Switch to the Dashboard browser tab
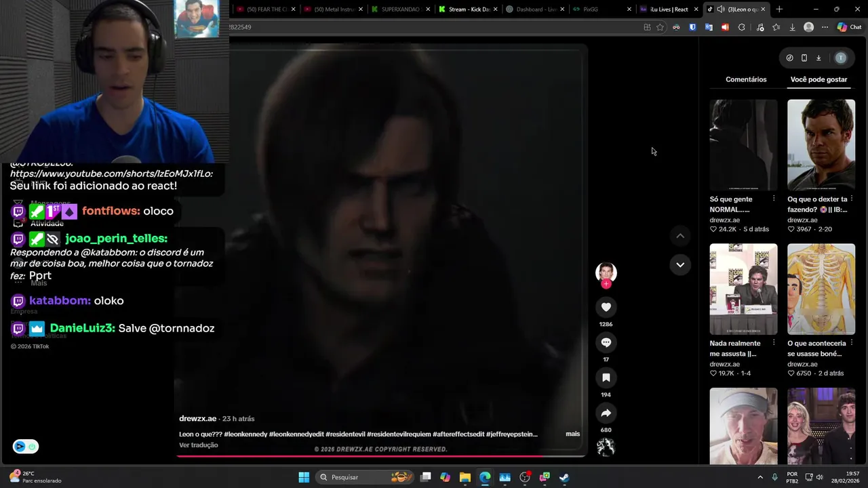This screenshot has height=488, width=868. pos(535,9)
